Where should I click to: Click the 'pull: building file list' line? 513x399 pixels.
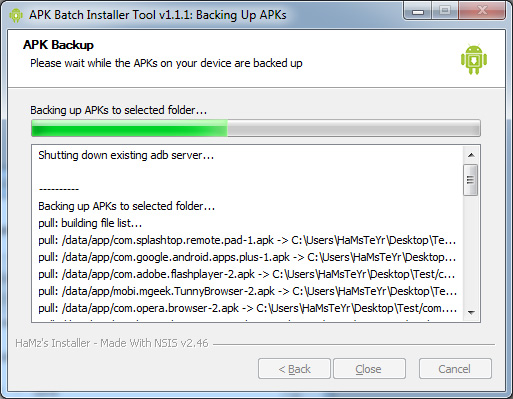pos(90,223)
